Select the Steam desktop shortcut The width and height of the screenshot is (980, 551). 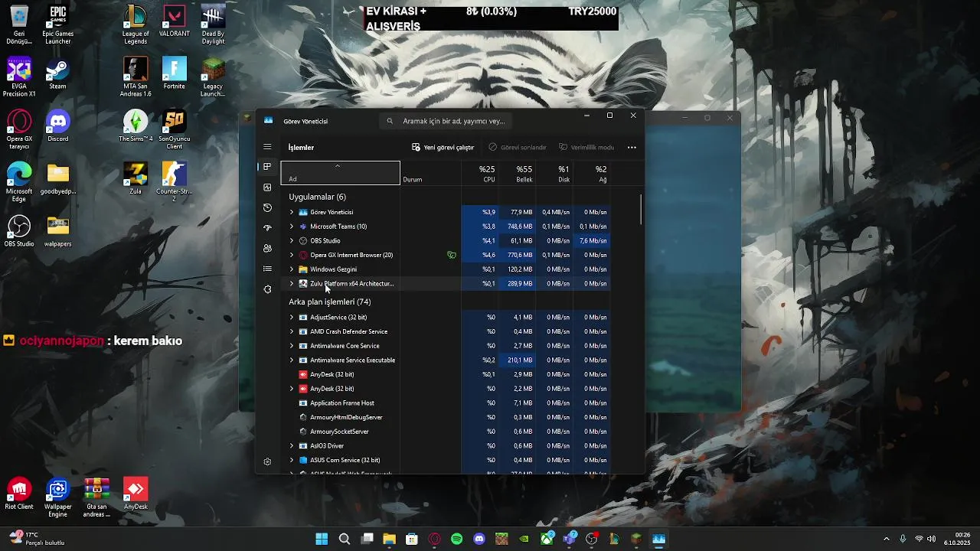pos(57,73)
